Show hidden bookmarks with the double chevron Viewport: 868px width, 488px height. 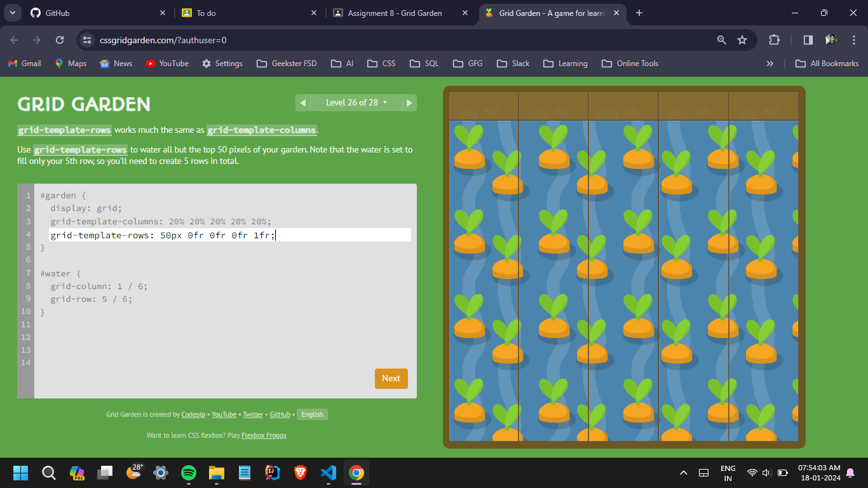click(x=770, y=64)
